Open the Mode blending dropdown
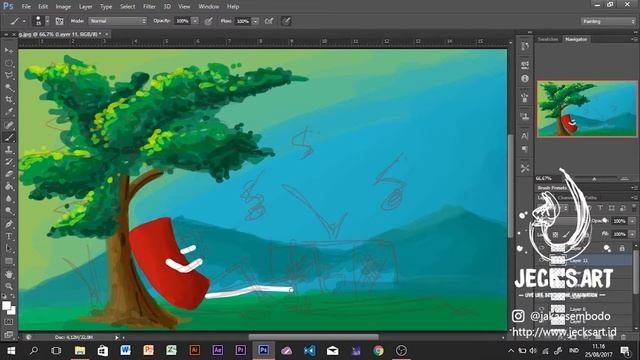This screenshot has width=640, height=360. pyautogui.click(x=118, y=21)
